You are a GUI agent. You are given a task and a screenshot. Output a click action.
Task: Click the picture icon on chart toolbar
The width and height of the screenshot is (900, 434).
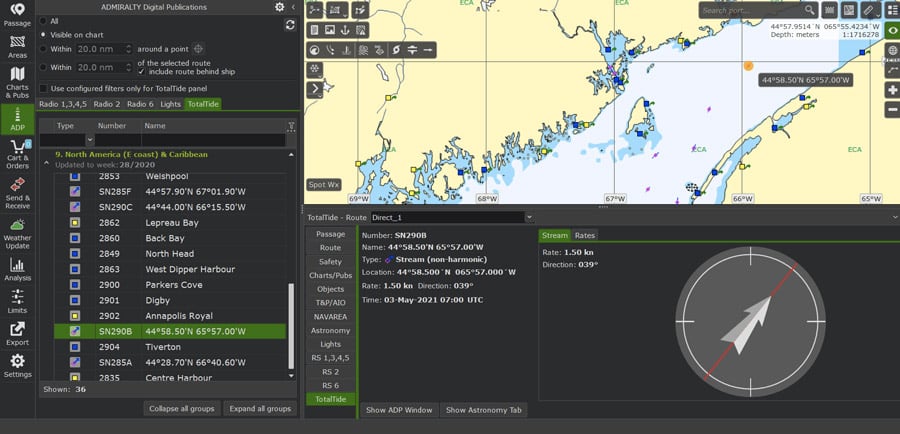330,30
